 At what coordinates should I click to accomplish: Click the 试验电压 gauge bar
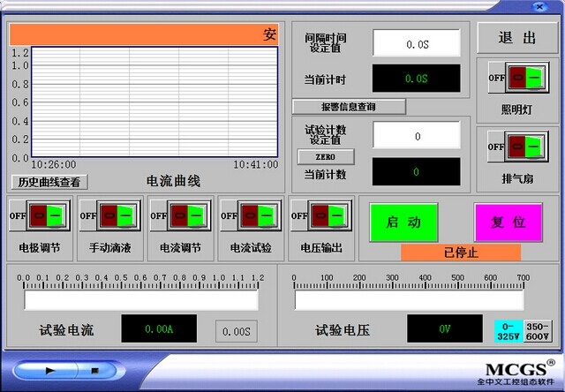click(409, 300)
